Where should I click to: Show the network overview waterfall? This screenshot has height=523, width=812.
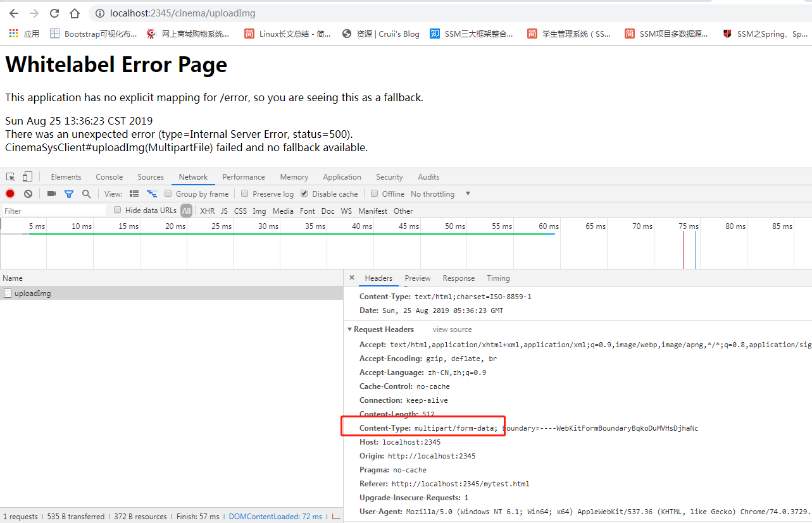click(152, 194)
